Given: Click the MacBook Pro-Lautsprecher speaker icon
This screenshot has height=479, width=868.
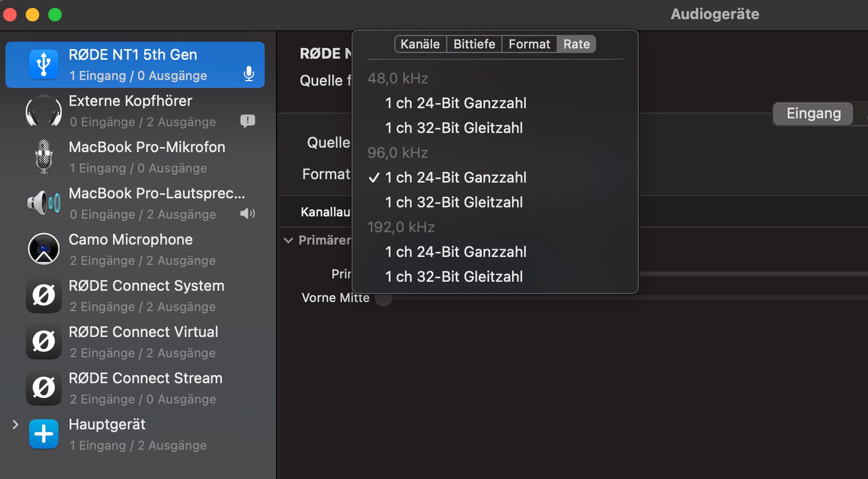Looking at the screenshot, I should coord(44,203).
